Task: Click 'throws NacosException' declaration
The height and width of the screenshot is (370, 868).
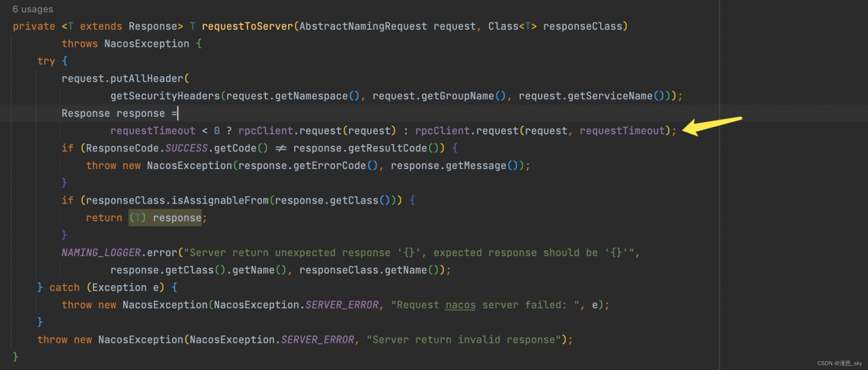Action: click(x=125, y=43)
